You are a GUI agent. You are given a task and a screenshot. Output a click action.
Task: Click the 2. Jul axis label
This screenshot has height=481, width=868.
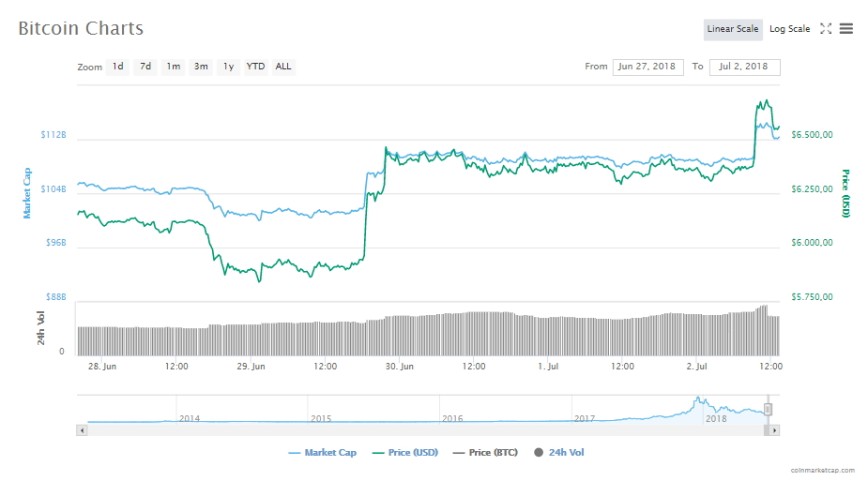click(696, 367)
